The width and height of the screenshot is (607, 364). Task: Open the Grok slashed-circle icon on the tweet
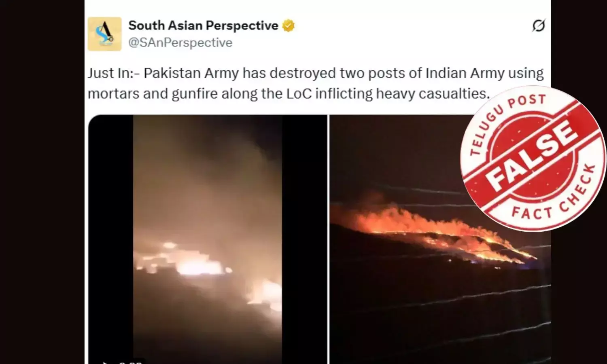tap(539, 26)
